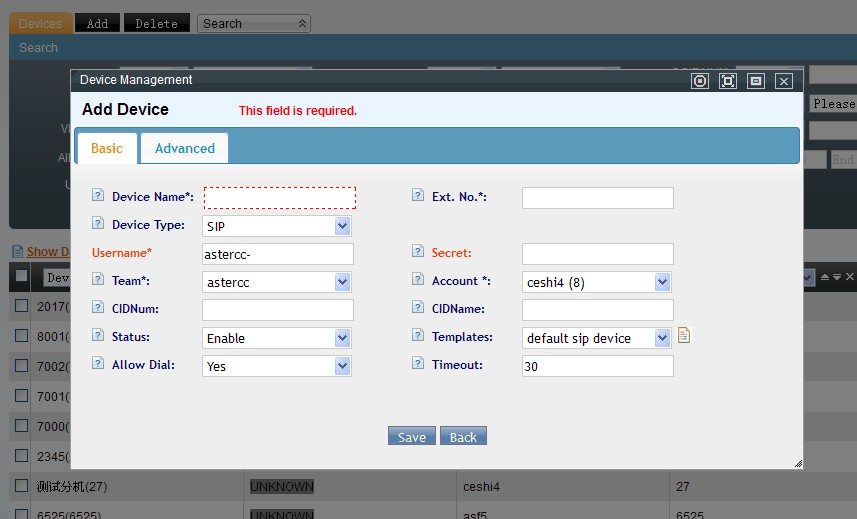Screen dimensions: 857x519
Task: Open template details icon beside Templates dropdown
Action: coord(684,336)
